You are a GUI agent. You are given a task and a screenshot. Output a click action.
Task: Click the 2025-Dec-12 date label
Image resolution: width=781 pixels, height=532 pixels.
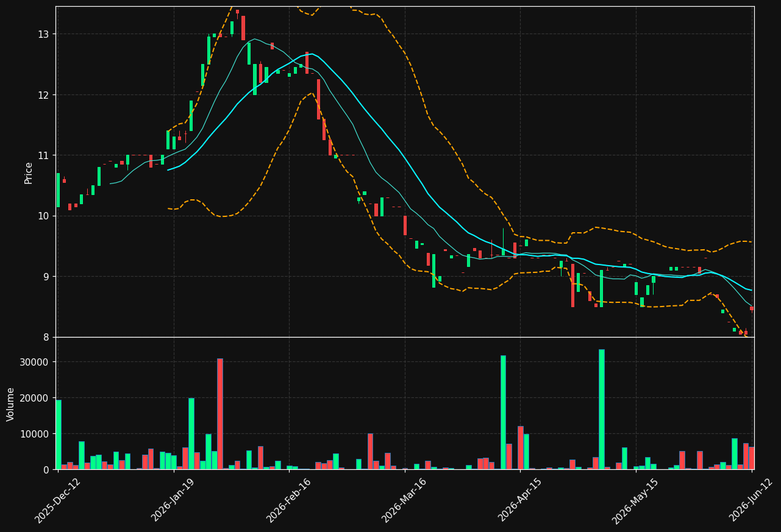pyautogui.click(x=58, y=500)
